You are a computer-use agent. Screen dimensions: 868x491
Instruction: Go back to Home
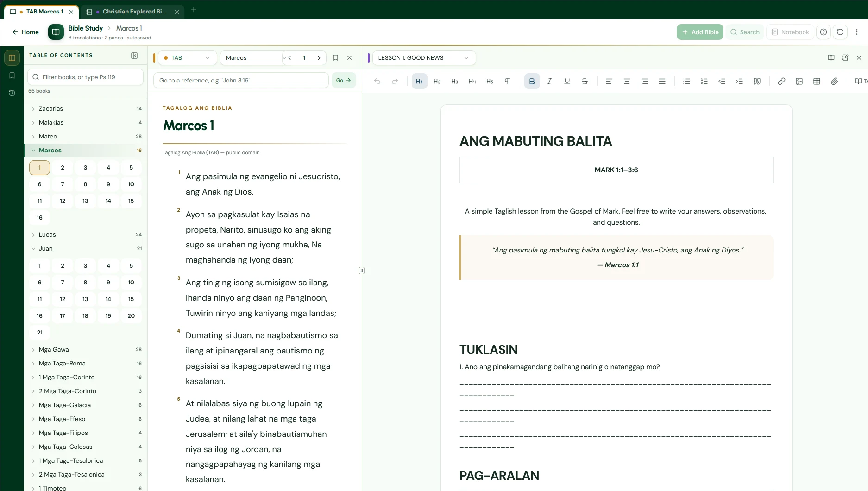[25, 32]
